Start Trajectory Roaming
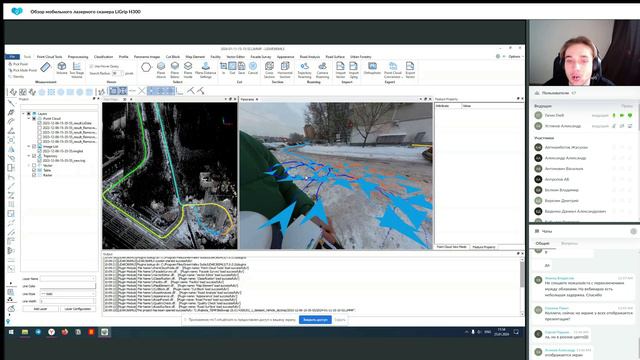640x360 pixels. click(x=304, y=70)
